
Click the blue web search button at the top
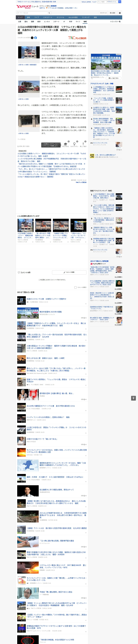(x=120, y=2)
